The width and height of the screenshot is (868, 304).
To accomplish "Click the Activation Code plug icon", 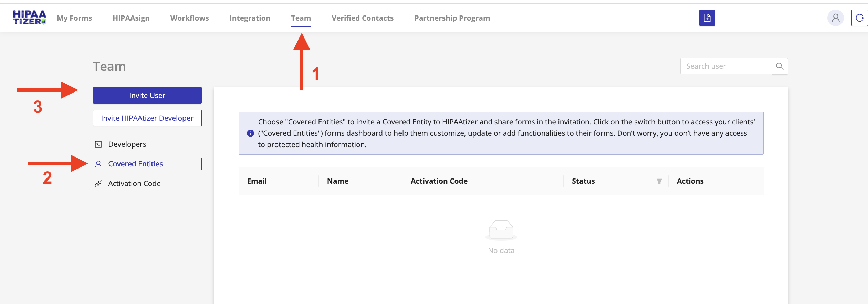I will click(98, 184).
